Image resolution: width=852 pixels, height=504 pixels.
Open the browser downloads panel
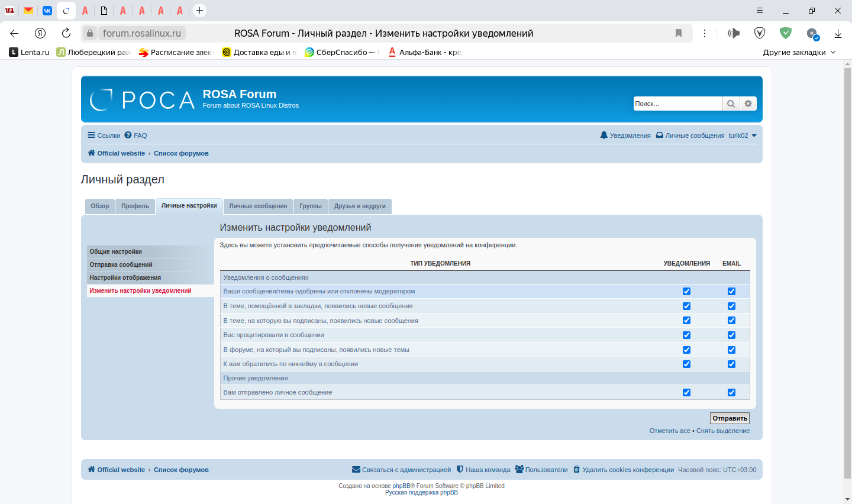pos(838,33)
